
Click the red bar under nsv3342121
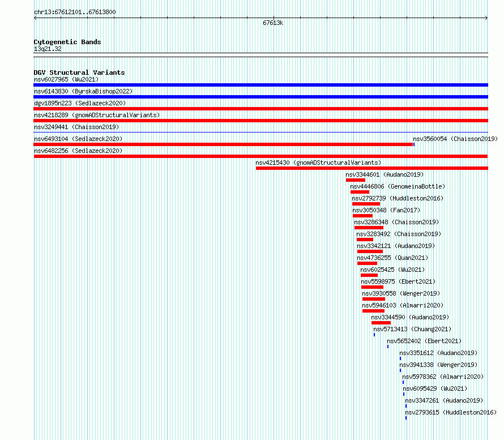point(370,251)
